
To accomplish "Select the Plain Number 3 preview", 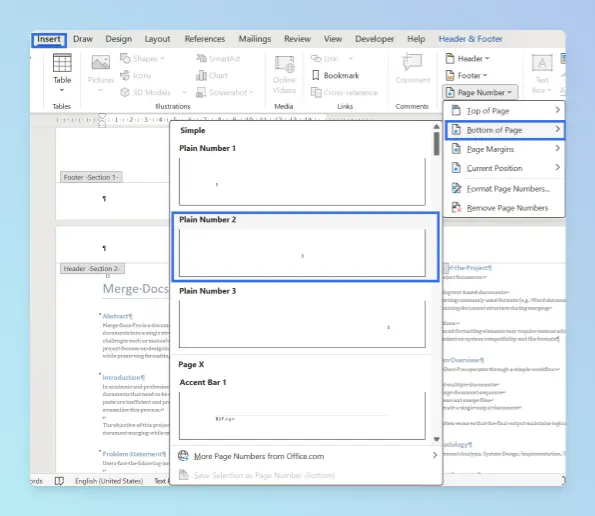I will pyautogui.click(x=302, y=324).
